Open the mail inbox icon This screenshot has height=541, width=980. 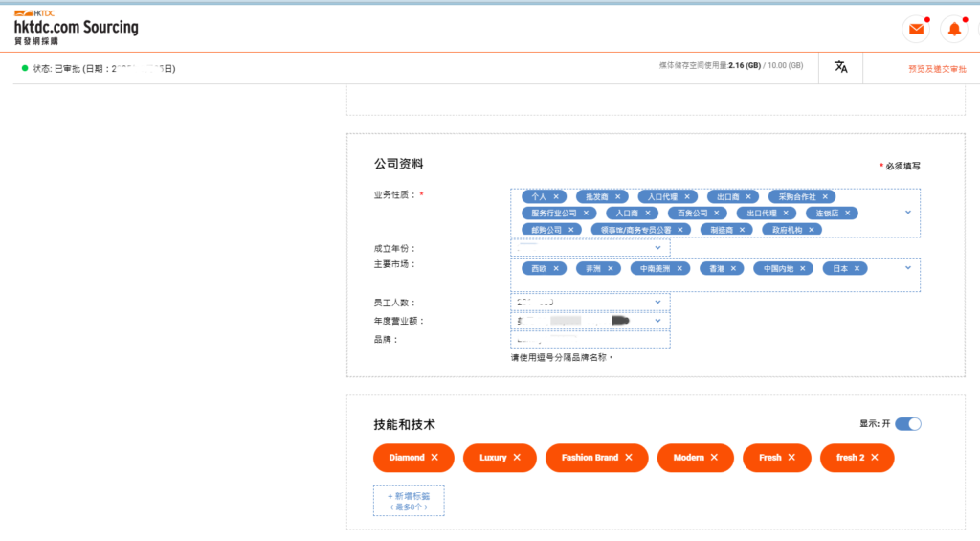[916, 30]
